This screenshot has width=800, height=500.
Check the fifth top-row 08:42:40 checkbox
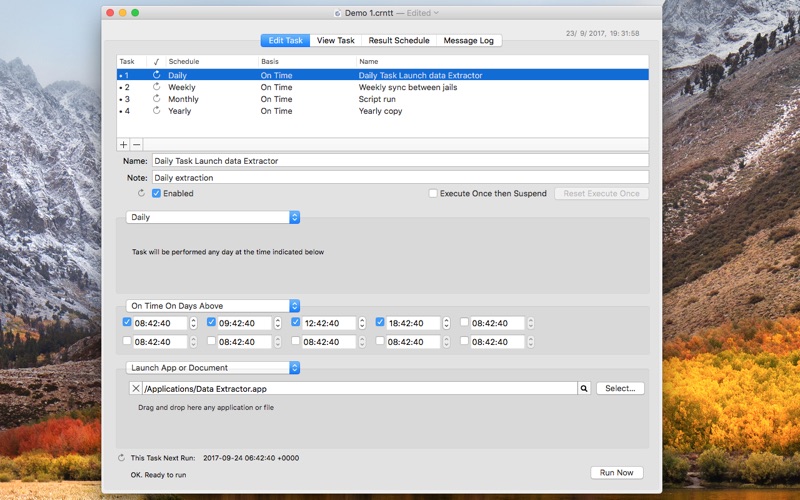point(464,322)
